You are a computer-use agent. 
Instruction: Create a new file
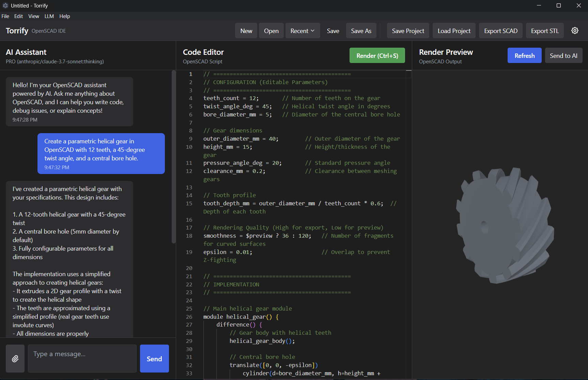(246, 30)
